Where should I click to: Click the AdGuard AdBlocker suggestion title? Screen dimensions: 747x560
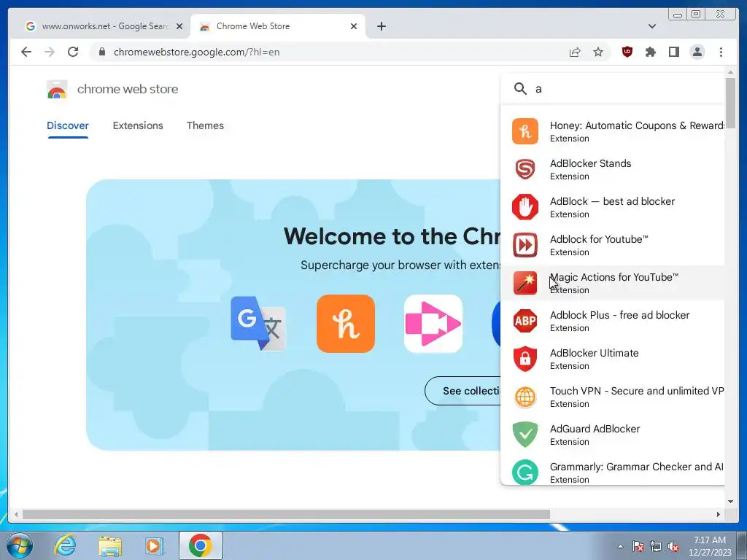tap(595, 429)
